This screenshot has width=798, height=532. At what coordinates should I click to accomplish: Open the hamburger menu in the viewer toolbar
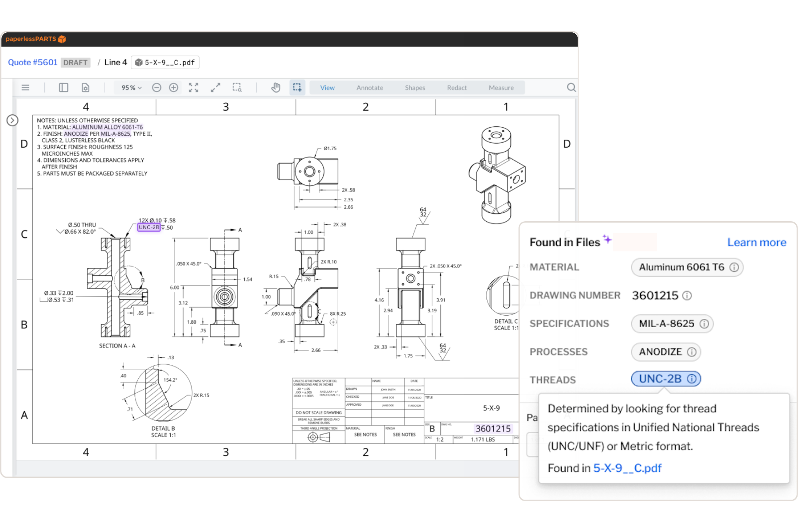pyautogui.click(x=25, y=88)
